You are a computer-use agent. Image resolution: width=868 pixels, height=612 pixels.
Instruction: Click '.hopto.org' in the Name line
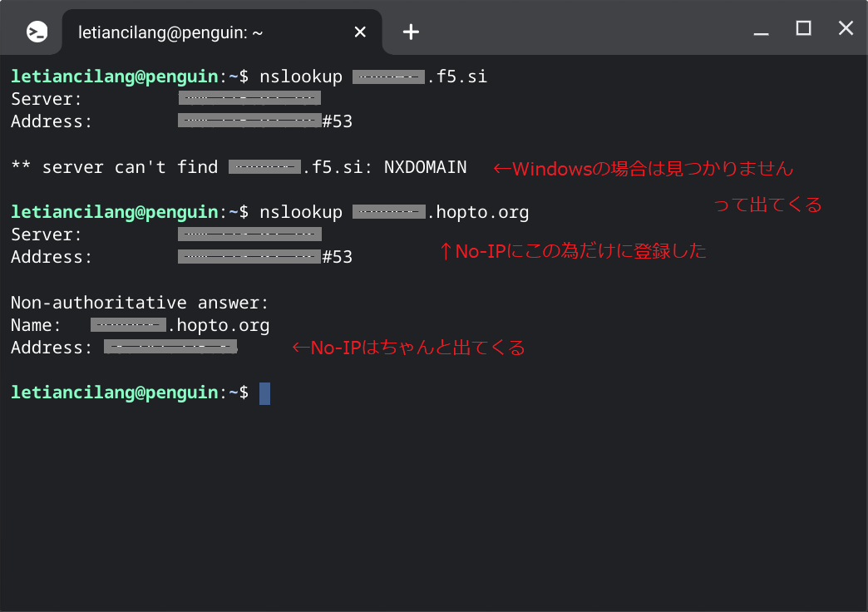[x=219, y=326]
